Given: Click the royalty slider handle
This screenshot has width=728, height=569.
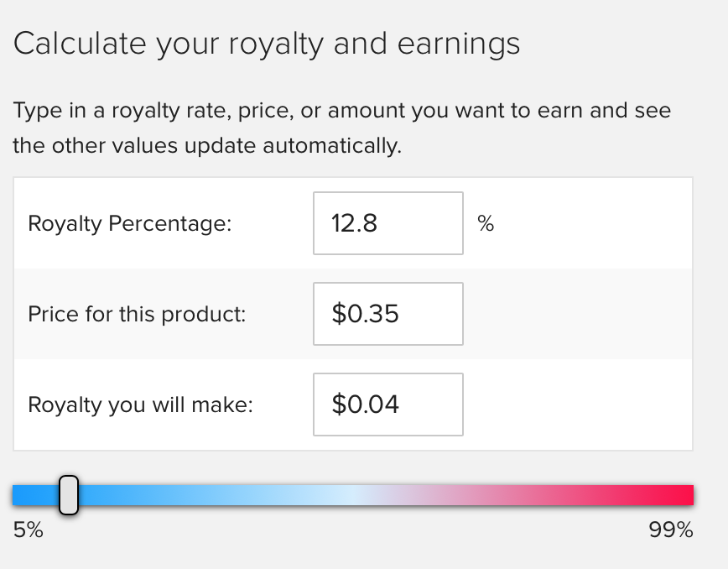Looking at the screenshot, I should (69, 494).
